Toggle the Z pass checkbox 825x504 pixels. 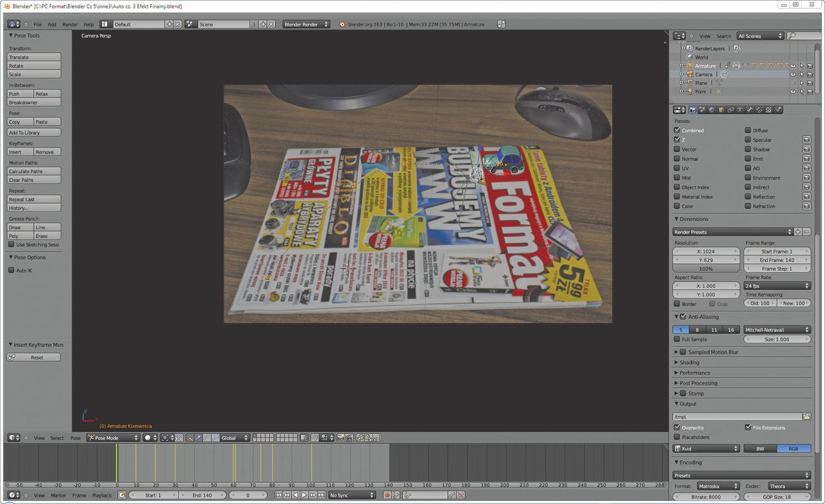point(677,140)
